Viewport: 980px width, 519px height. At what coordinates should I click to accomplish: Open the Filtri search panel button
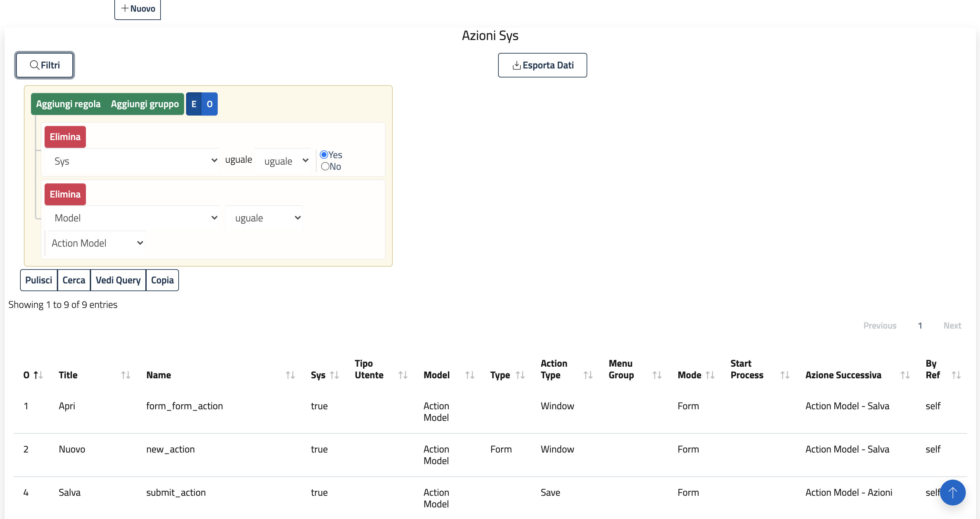[x=45, y=66]
